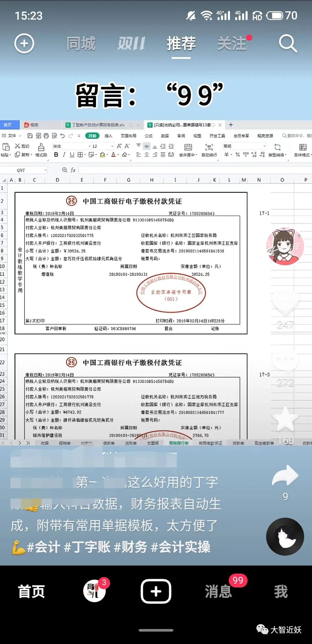The width and height of the screenshot is (312, 644).
Task: Tap the circled plus icon at top left
Action: 24,43
